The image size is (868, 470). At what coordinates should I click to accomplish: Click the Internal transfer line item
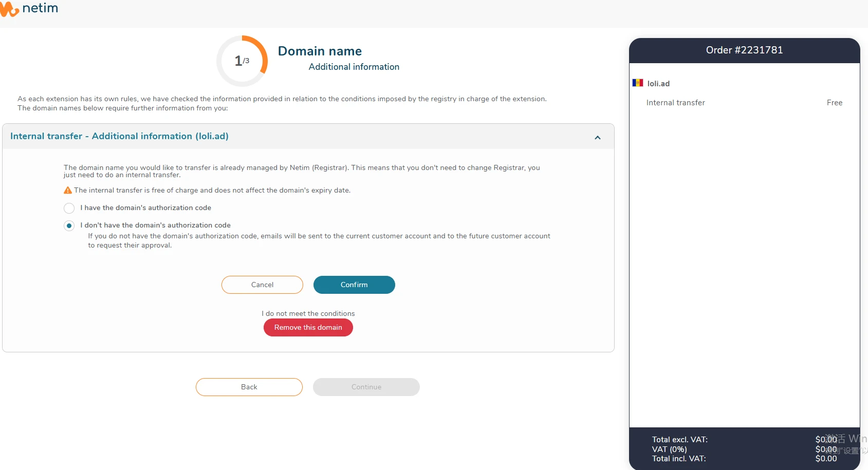(675, 103)
